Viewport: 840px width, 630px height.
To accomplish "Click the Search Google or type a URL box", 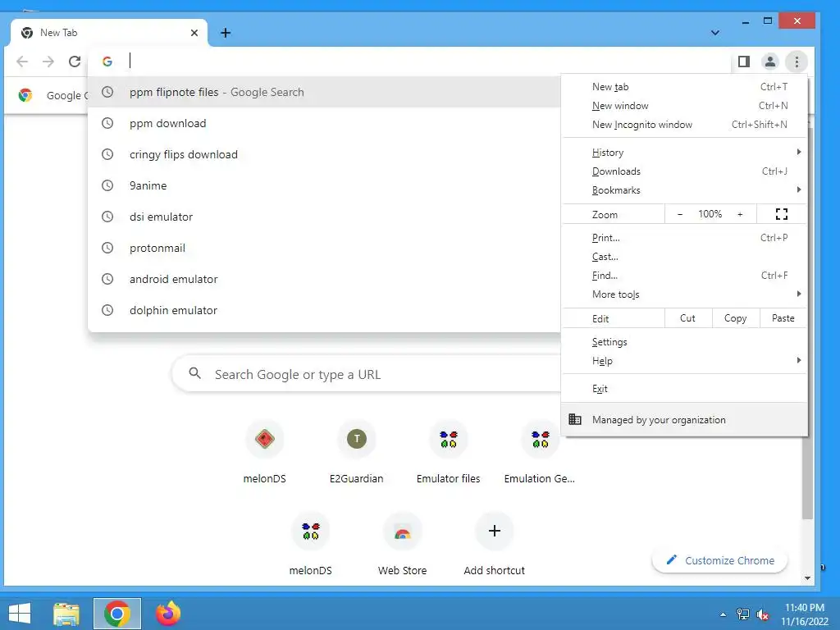I will 367,374.
